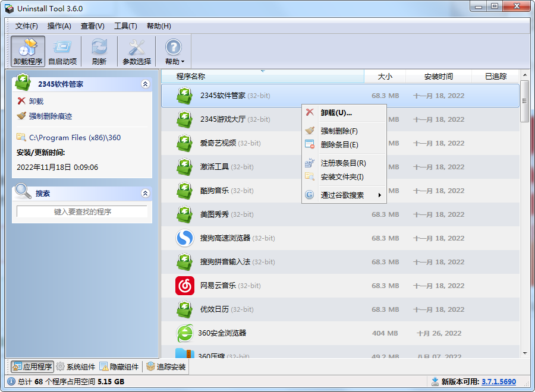The width and height of the screenshot is (535, 392).
Task: Open the 查看(V) menu
Action: [93, 26]
